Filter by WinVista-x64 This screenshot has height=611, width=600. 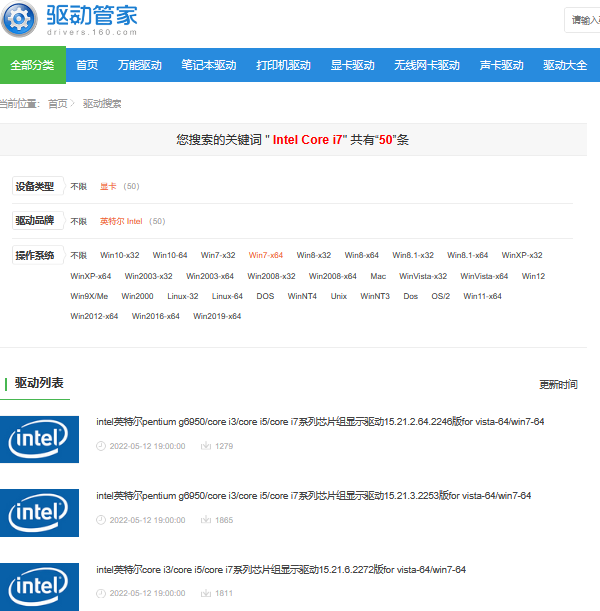click(x=484, y=276)
